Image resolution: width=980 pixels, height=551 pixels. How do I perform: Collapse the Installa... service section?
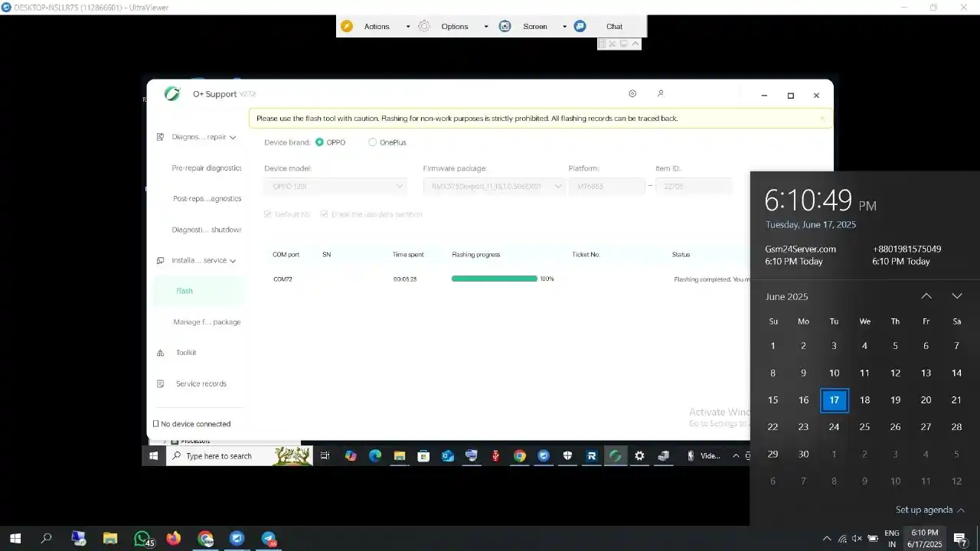coord(198,260)
